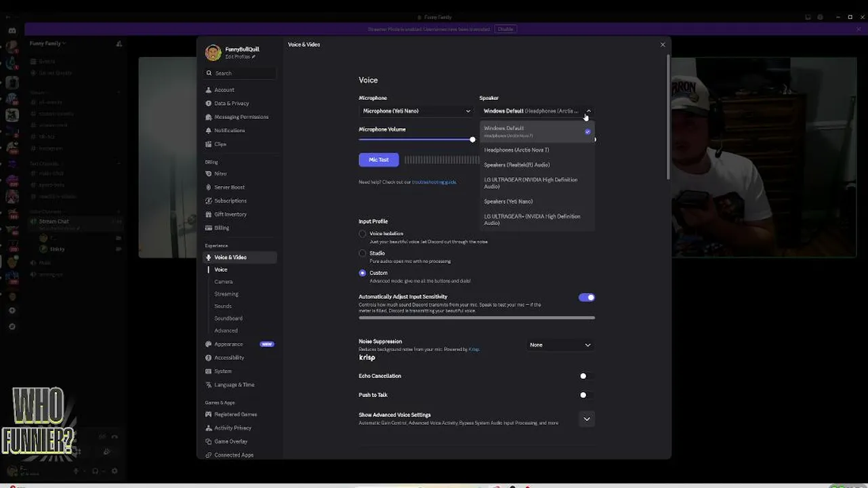
Task: Close the settings window with X
Action: click(663, 45)
